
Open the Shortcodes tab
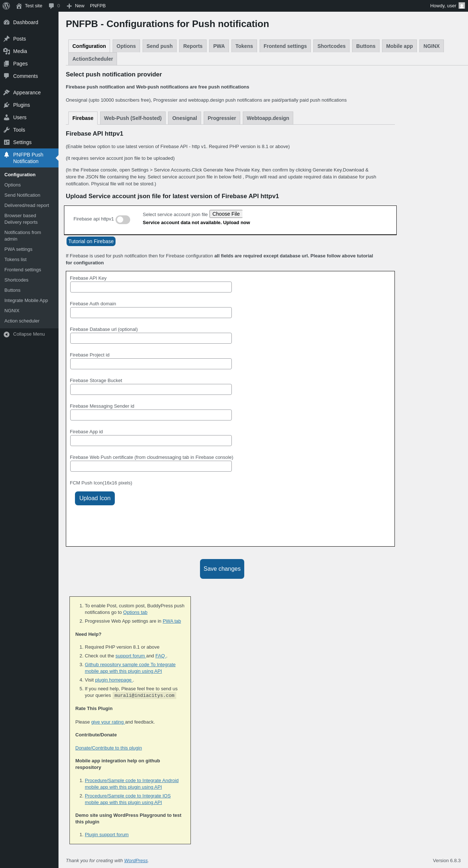tap(331, 46)
